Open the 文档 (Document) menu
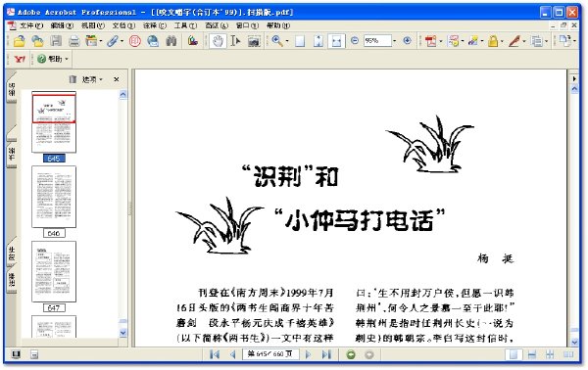The width and height of the screenshot is (588, 370). (x=123, y=25)
